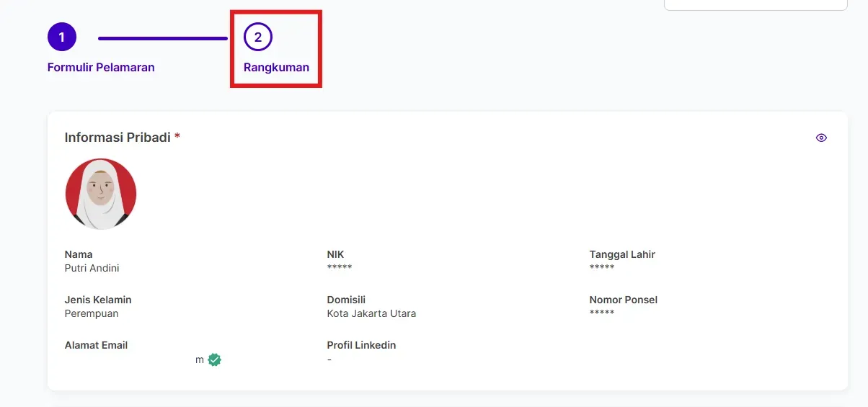The height and width of the screenshot is (407, 868).
Task: Click the Kota Jakarta Utara domicile value
Action: (x=371, y=313)
